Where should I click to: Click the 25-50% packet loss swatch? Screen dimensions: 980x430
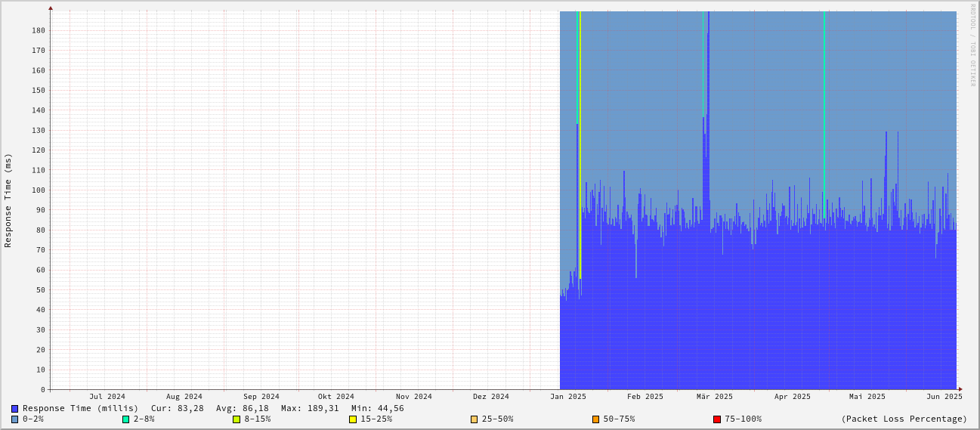[x=475, y=419]
